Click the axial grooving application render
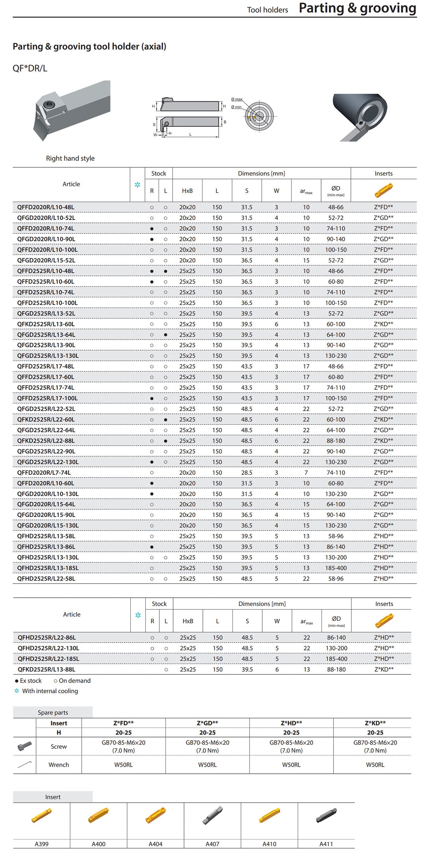424x868 pixels. (360, 118)
